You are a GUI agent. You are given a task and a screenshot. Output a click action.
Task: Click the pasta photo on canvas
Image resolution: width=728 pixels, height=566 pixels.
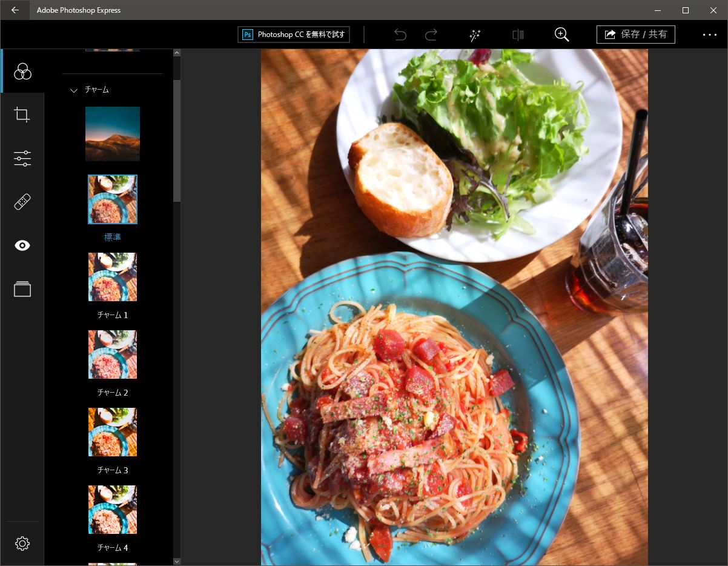coord(454,307)
